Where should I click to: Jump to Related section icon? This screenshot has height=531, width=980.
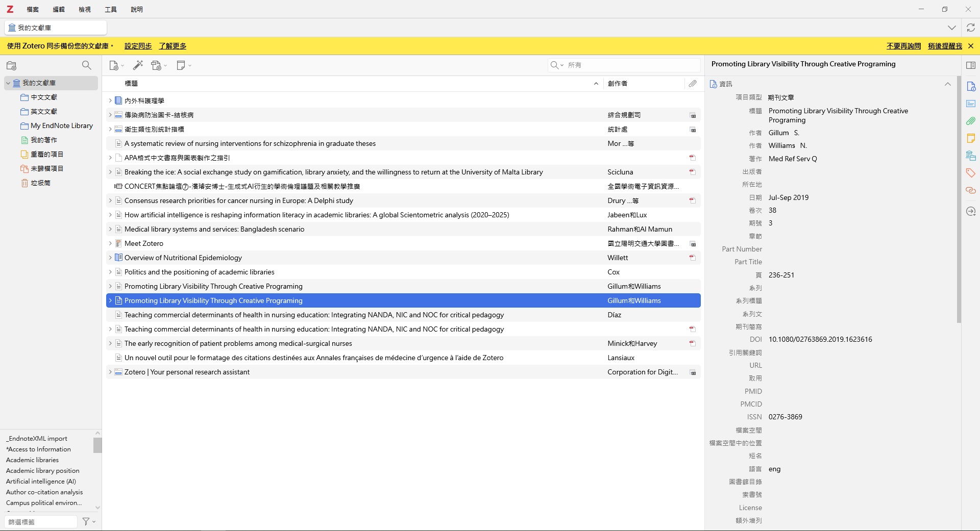[971, 190]
